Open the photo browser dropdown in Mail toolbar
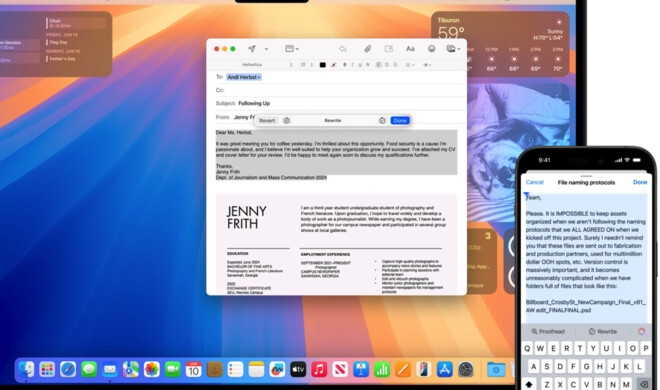Viewport: 660px width, 390px height. pyautogui.click(x=453, y=49)
